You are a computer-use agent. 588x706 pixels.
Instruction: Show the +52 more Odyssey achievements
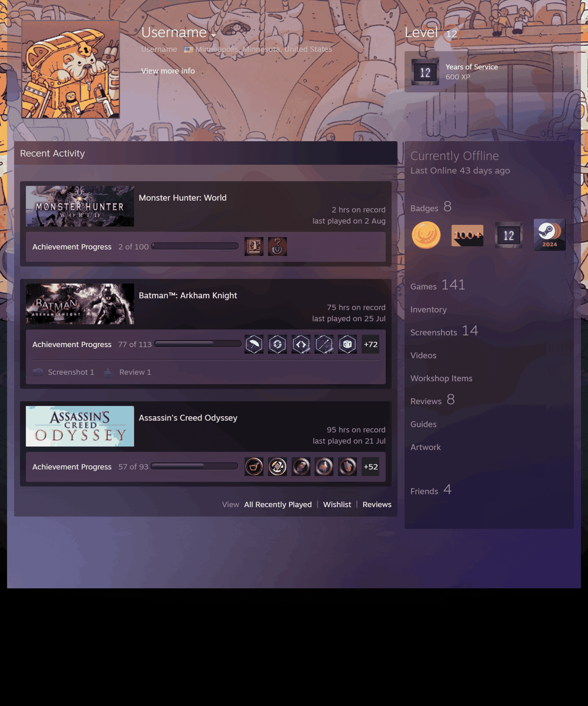click(370, 467)
